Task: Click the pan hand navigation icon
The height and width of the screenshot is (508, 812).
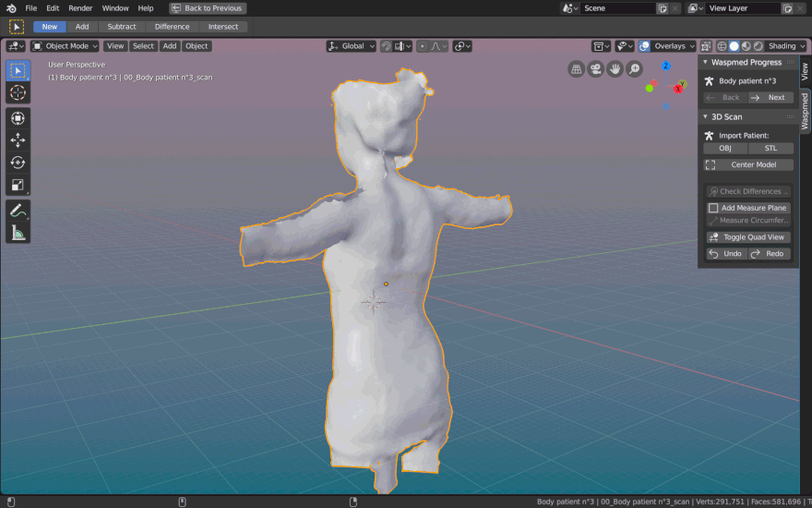Action: [x=615, y=68]
